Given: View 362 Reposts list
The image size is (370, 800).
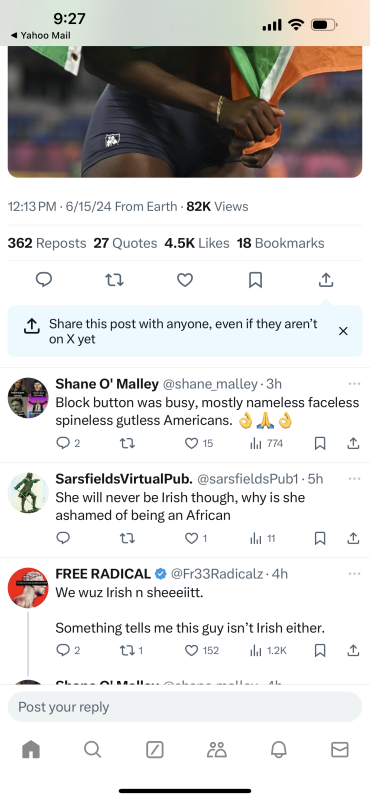Looking at the screenshot, I should [47, 243].
